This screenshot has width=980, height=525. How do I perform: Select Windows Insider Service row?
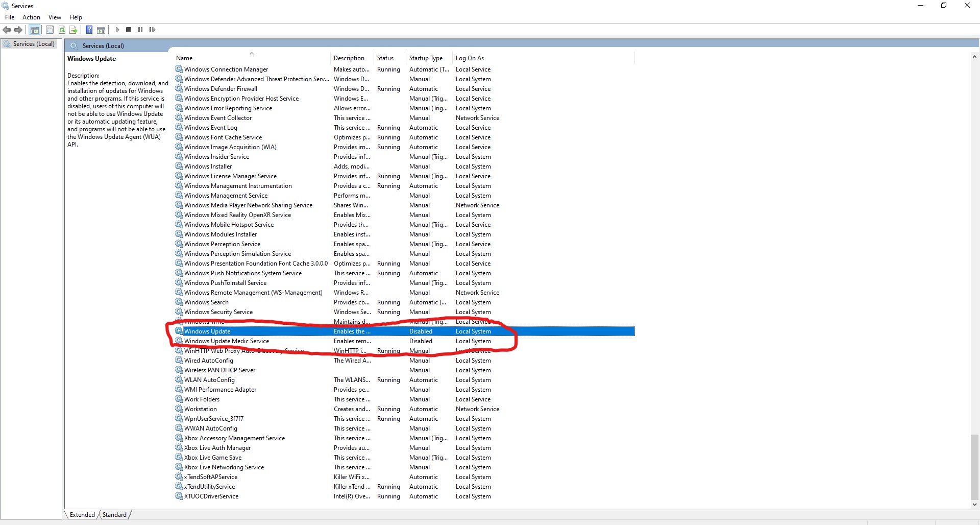(404, 156)
